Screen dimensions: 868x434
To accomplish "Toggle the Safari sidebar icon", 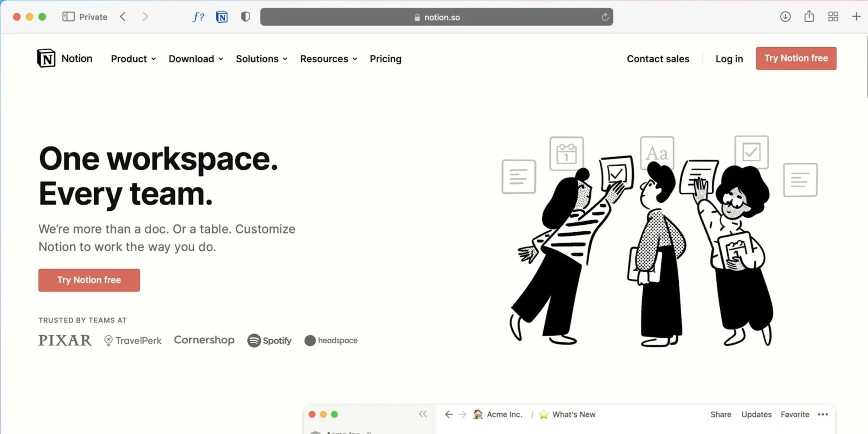I will coord(68,17).
